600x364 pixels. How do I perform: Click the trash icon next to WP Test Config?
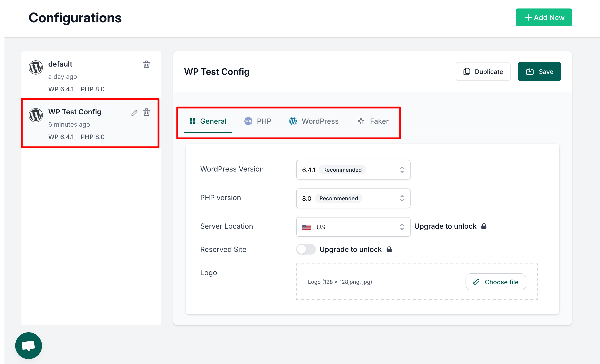[x=146, y=113]
